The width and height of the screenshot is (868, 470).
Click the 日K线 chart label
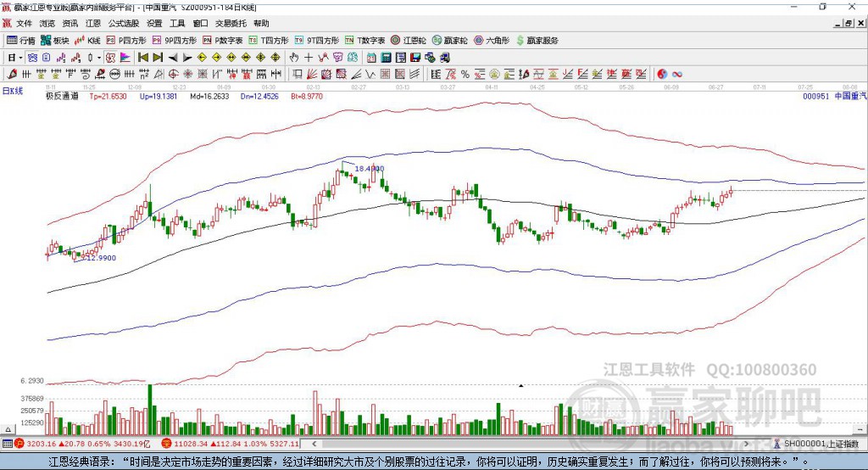(13, 91)
